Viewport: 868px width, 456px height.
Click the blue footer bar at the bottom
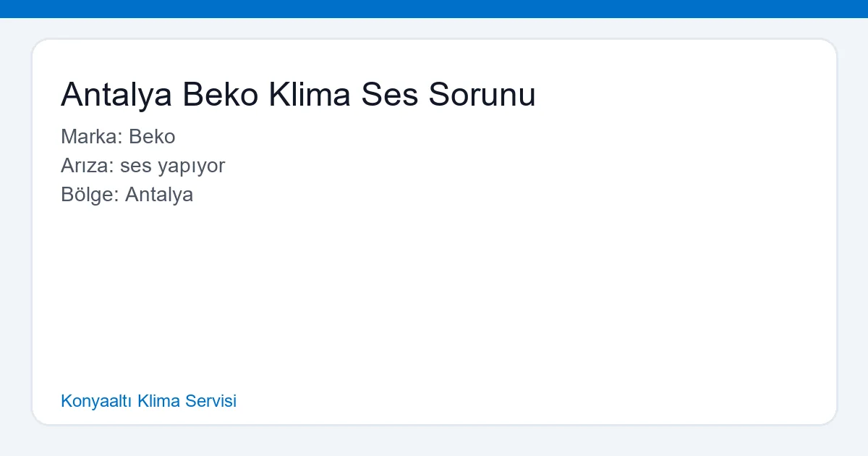tap(434, 450)
